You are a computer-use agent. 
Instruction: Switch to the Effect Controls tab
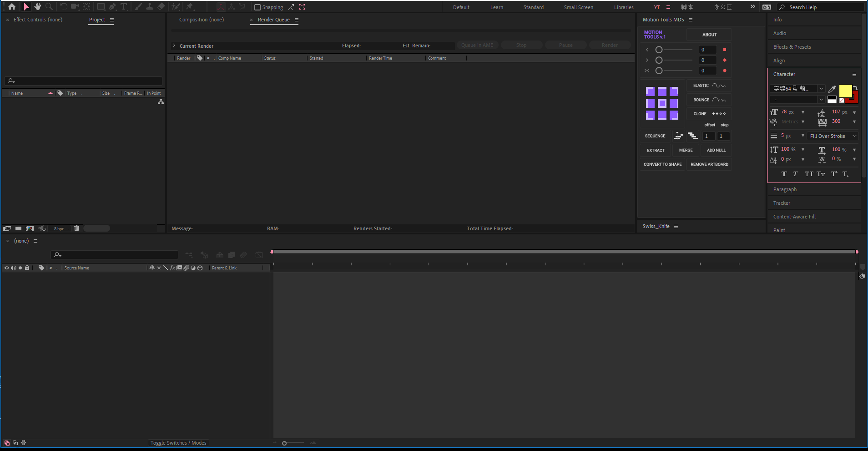pyautogui.click(x=38, y=20)
